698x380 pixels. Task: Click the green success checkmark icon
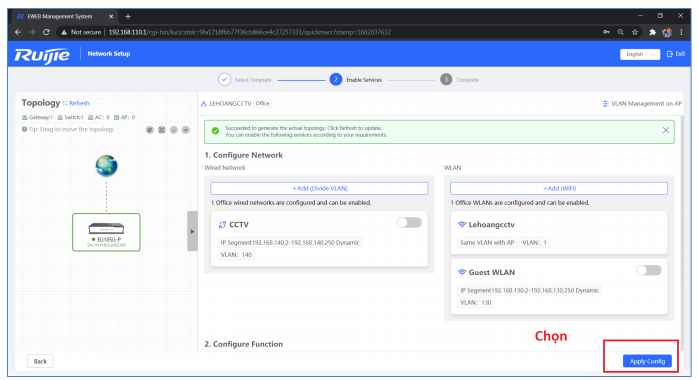[x=215, y=131]
